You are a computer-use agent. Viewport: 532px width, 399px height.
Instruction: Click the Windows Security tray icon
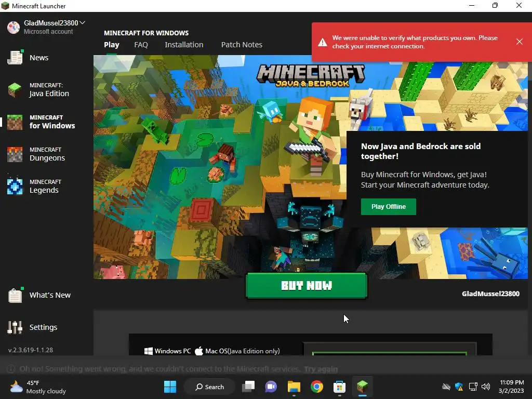(459, 387)
